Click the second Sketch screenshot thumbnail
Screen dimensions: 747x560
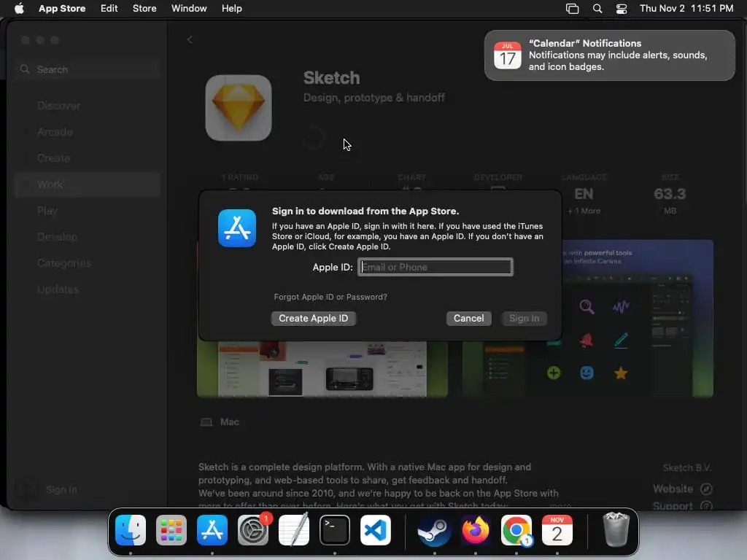(588, 318)
